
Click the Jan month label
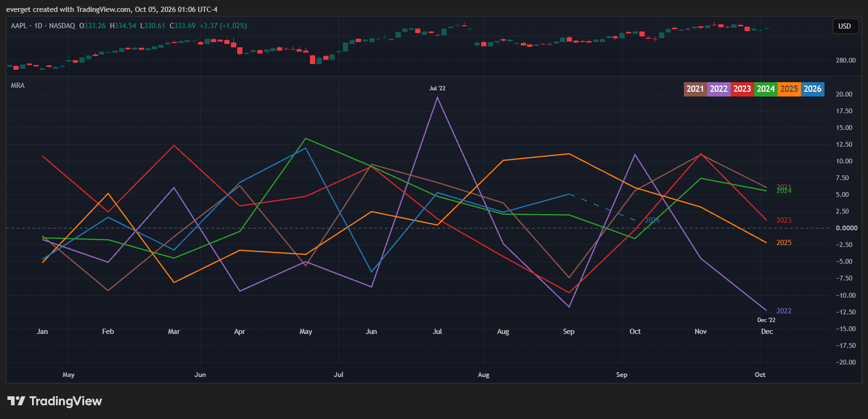[x=43, y=332]
